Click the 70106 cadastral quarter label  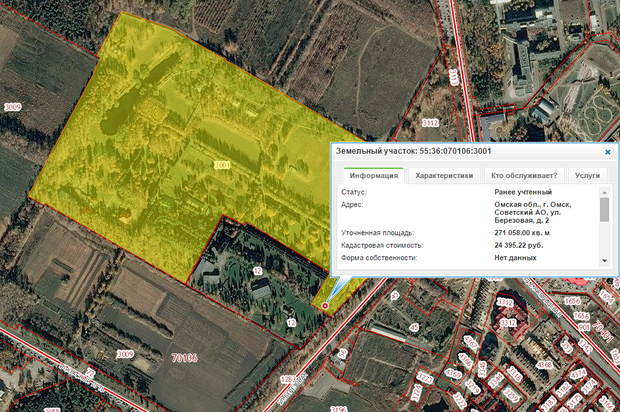184,356
